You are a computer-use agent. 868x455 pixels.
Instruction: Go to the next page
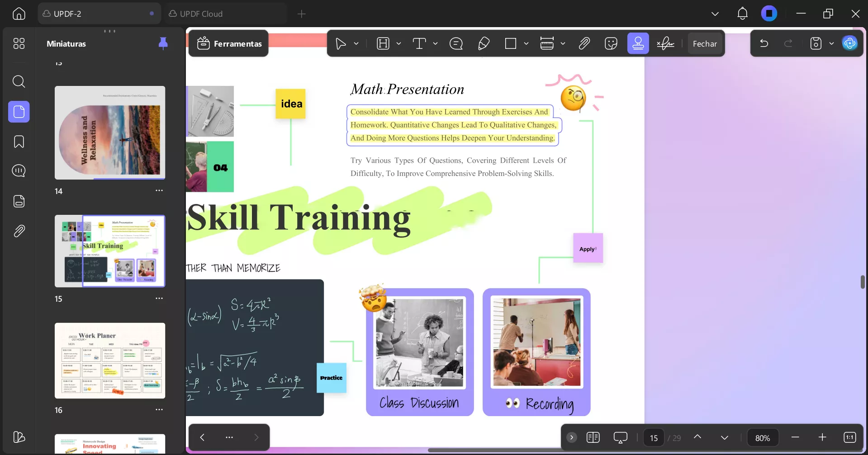click(725, 437)
